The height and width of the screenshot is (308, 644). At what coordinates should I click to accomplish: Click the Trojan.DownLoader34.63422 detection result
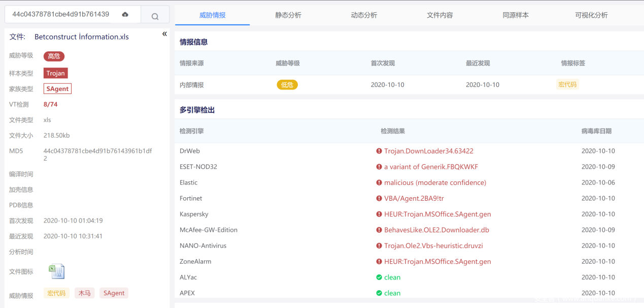tap(428, 151)
